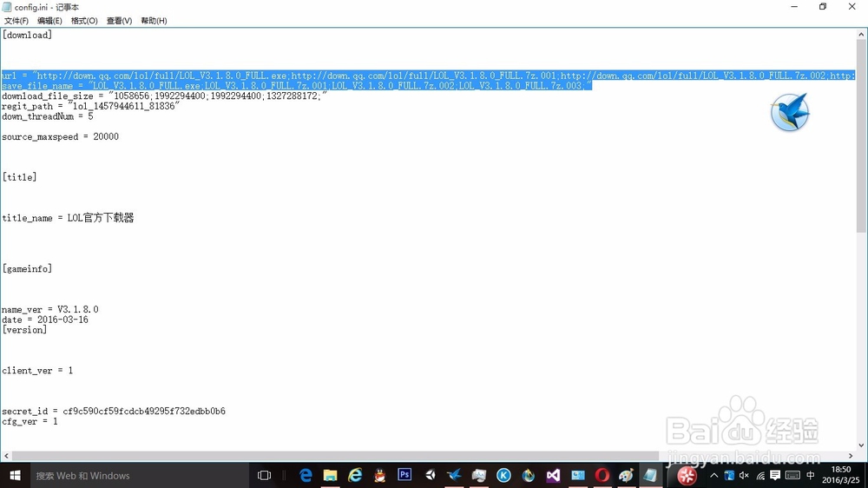
Task: Click the 搜索 Web 和 Windows search box
Action: pos(138,475)
